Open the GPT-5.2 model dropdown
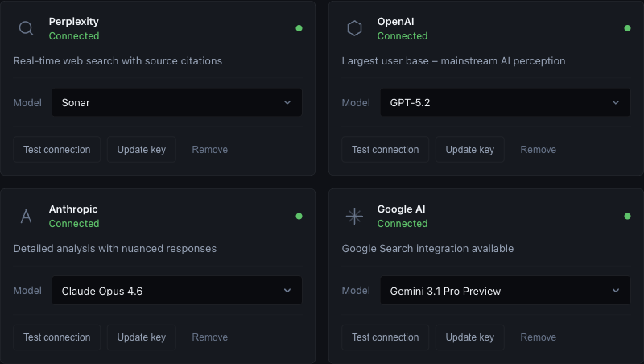Viewport: 644px width, 364px height. [506, 102]
